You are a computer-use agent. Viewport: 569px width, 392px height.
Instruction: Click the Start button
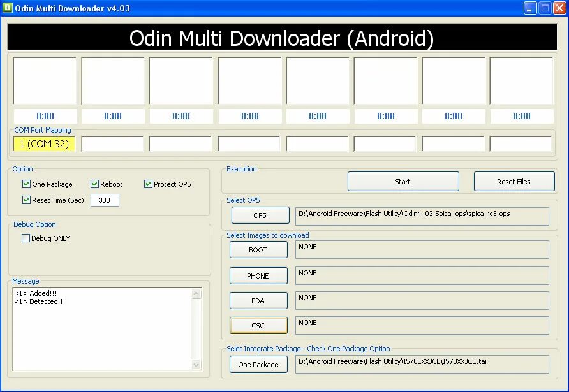point(403,181)
